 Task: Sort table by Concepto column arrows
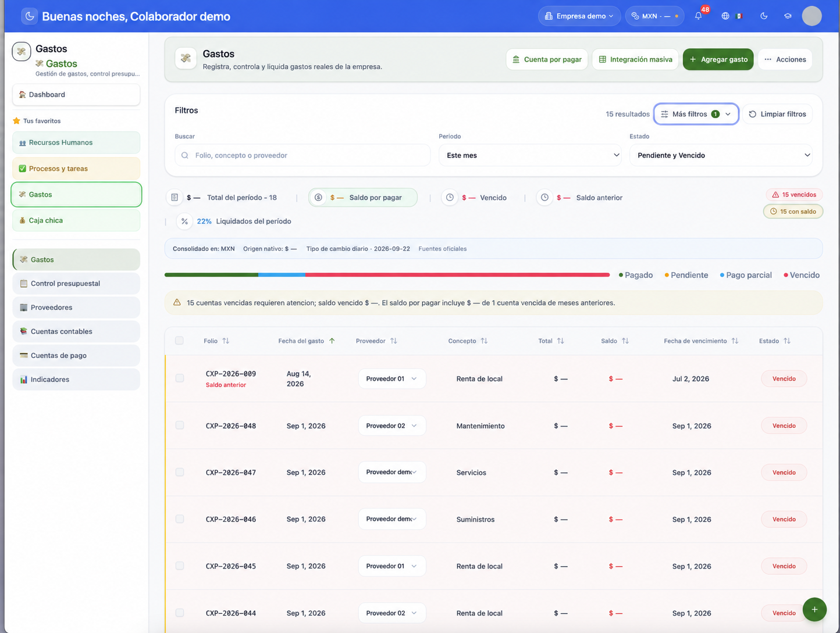click(x=484, y=341)
